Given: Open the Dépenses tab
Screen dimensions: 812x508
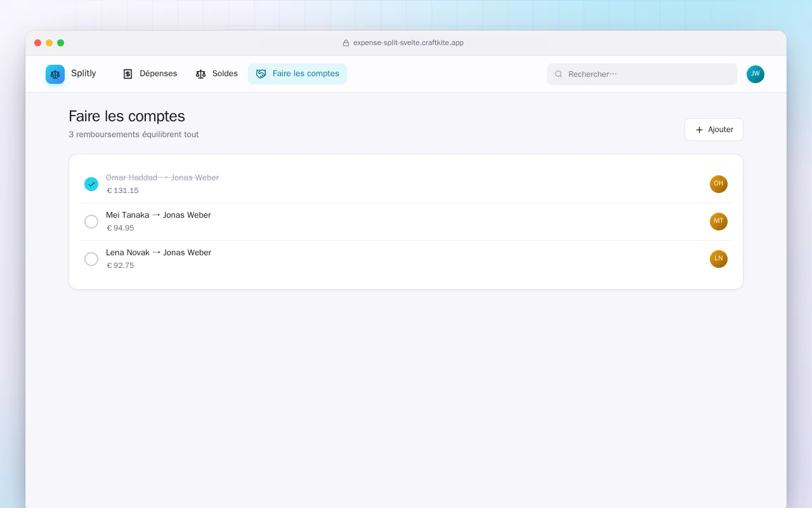Looking at the screenshot, I should [150, 74].
